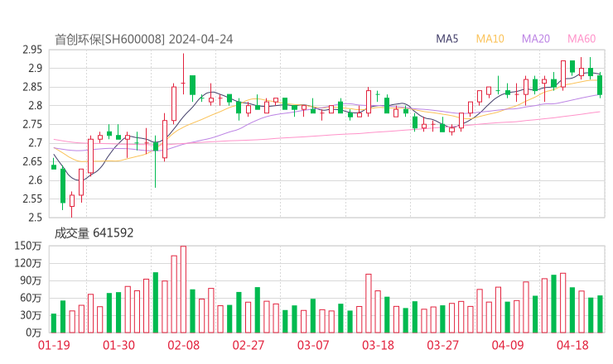Click the 0万 volume axis label
The image size is (613, 364).
click(34, 333)
